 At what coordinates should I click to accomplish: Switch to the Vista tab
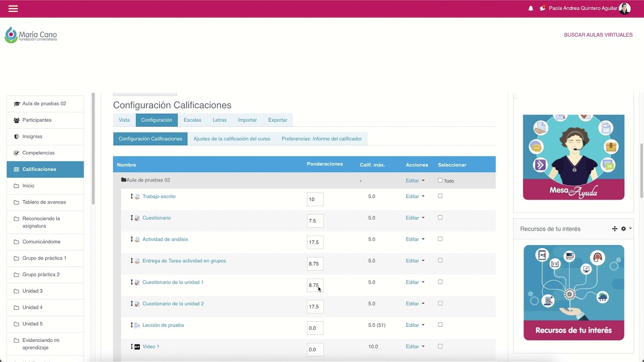coord(124,120)
